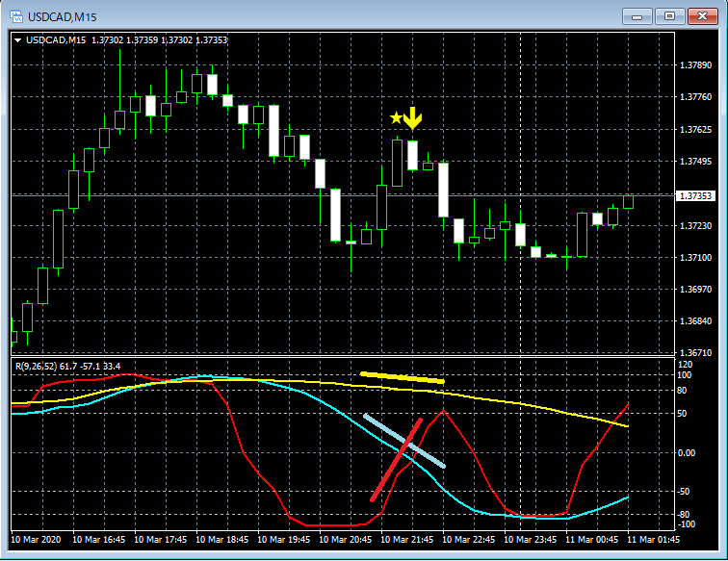Image resolution: width=728 pixels, height=561 pixels.
Task: Click the 1.37100 price scale label
Action: (x=695, y=258)
